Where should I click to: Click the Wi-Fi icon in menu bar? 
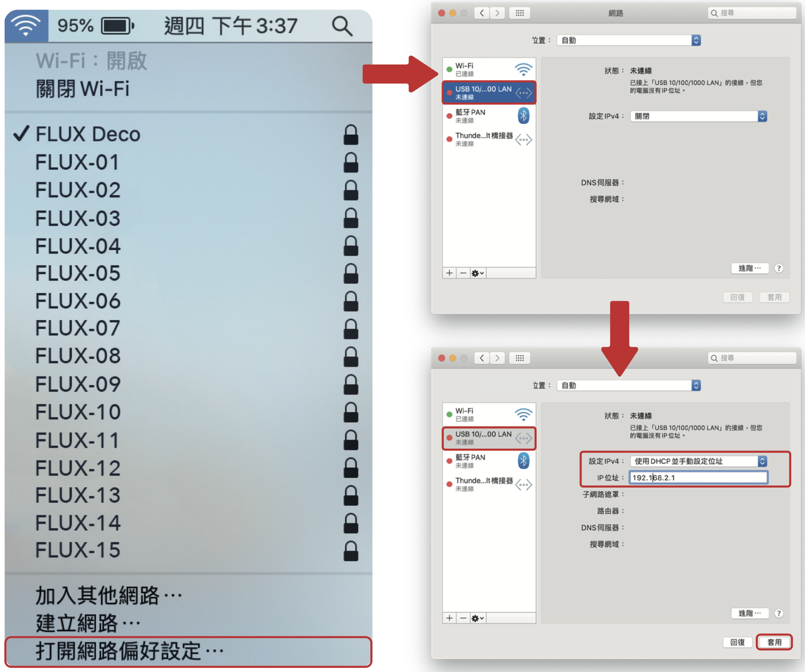[26, 26]
